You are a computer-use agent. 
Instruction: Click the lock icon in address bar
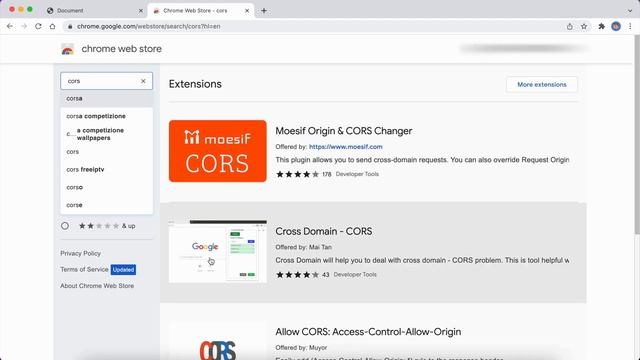click(x=70, y=26)
